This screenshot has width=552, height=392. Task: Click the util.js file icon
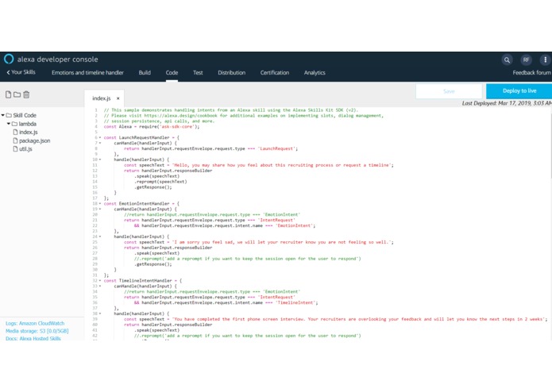pos(15,148)
